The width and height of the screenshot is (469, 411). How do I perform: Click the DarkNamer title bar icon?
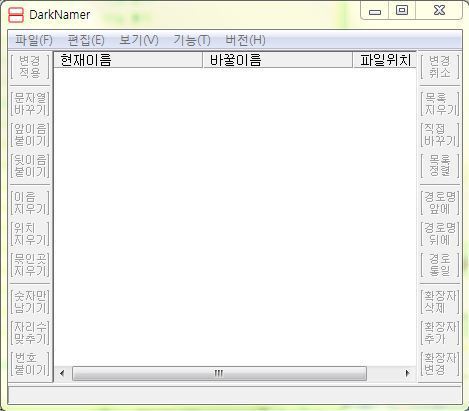[16, 15]
